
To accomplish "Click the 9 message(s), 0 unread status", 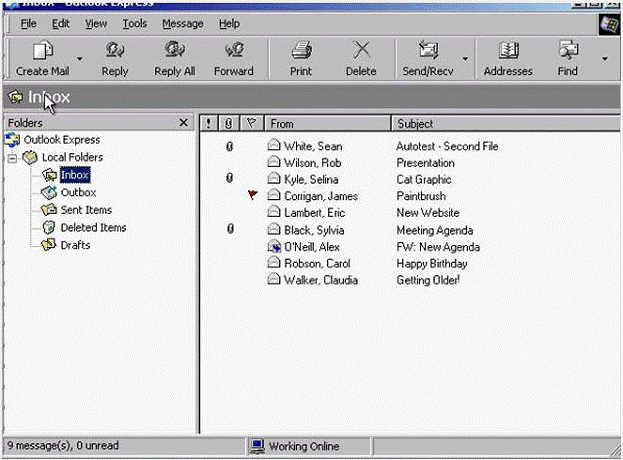I will [x=63, y=446].
